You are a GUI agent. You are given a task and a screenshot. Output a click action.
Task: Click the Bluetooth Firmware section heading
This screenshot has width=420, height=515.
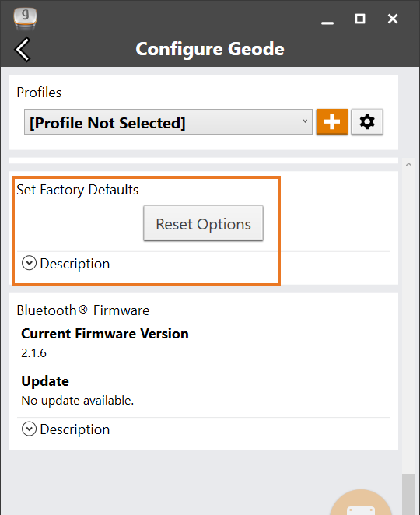coord(83,310)
